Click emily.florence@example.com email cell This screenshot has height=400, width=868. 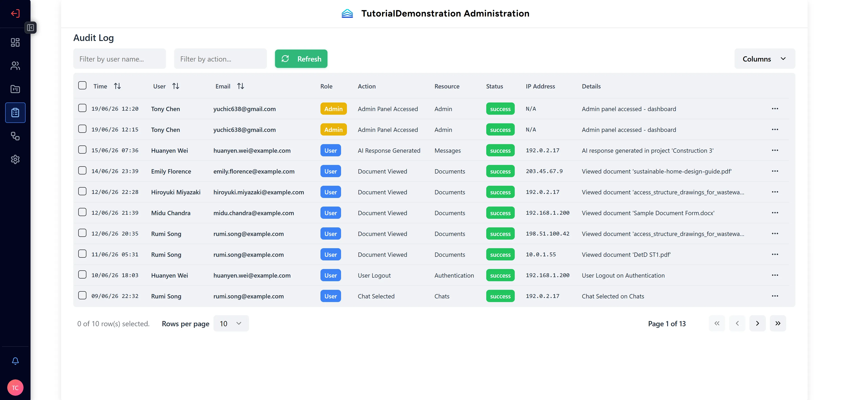254,171
